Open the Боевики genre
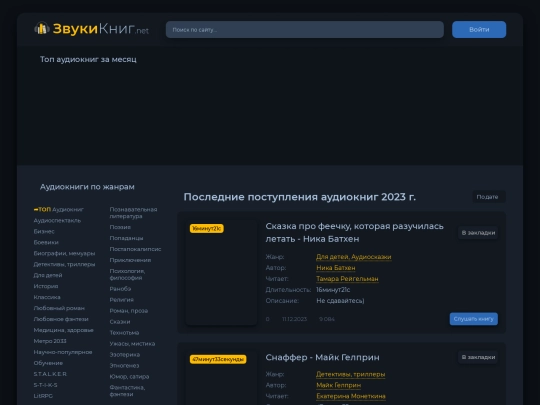Viewport: 540px width, 405px height. click(x=46, y=242)
